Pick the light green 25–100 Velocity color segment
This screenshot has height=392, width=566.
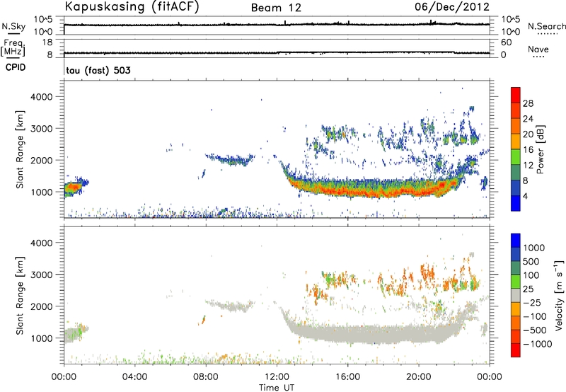[516, 282]
